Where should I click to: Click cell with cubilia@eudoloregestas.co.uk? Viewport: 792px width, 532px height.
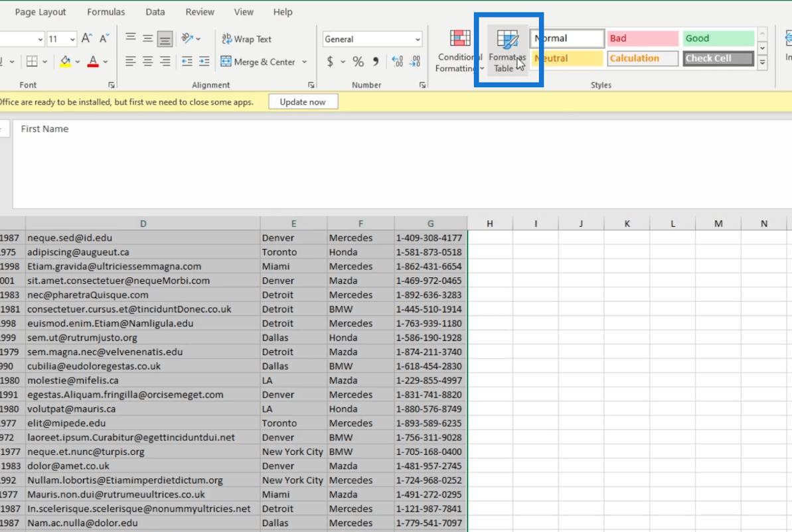tap(143, 366)
